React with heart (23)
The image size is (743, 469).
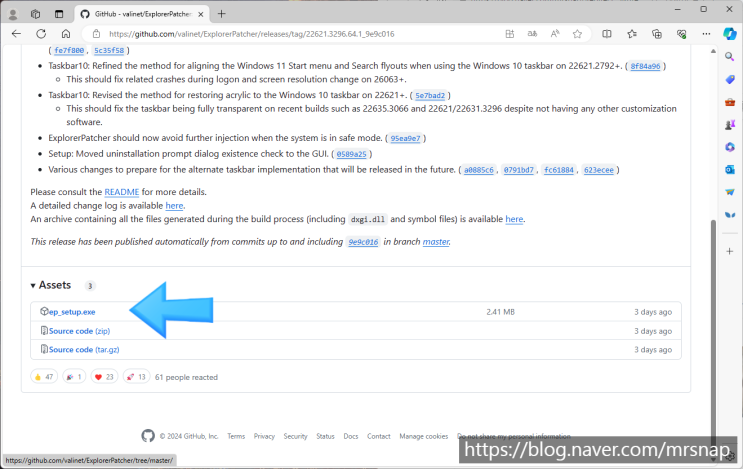(104, 377)
